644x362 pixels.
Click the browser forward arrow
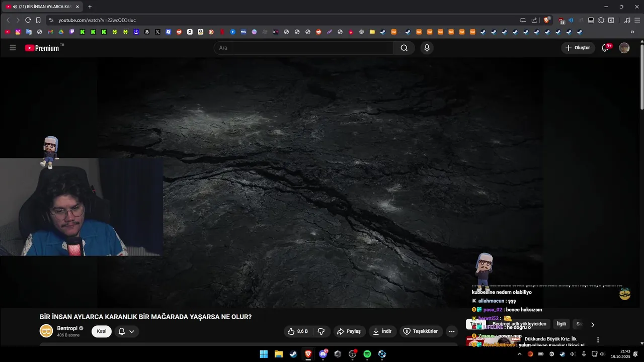point(18,20)
